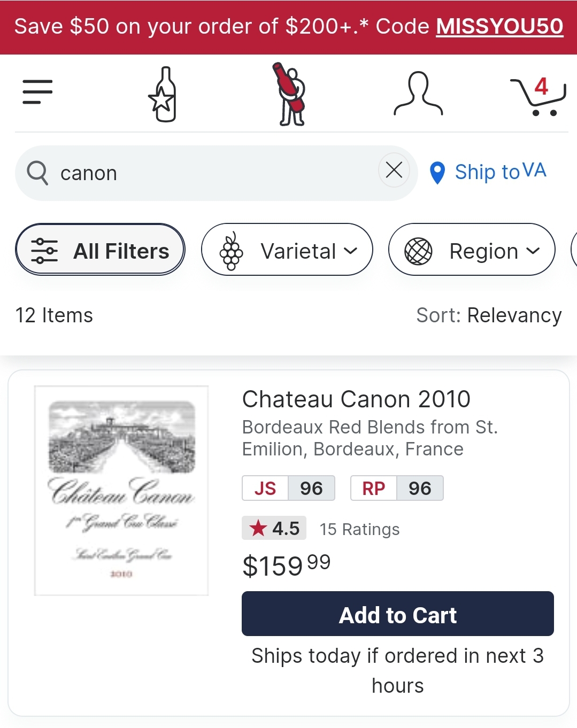Image resolution: width=577 pixels, height=728 pixels.
Task: Tap the blue location pin icon
Action: click(437, 173)
